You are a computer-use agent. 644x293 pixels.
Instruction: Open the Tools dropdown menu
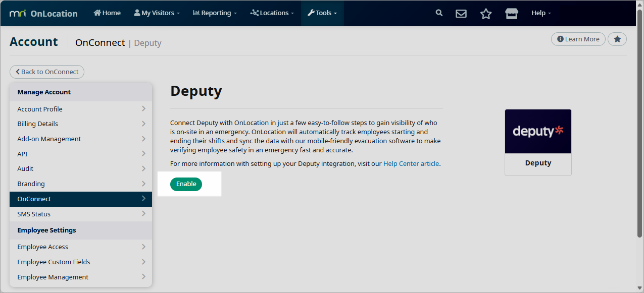click(322, 13)
